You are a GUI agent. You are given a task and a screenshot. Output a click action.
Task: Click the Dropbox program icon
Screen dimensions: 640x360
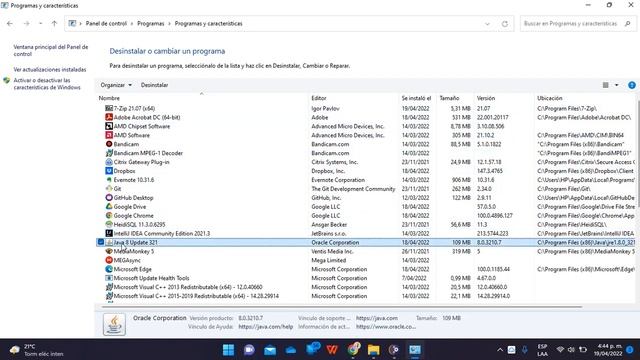point(109,171)
